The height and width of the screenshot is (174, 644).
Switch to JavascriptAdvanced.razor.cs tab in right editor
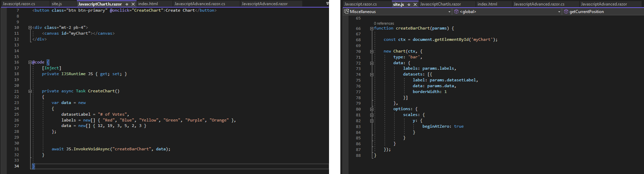tap(539, 4)
